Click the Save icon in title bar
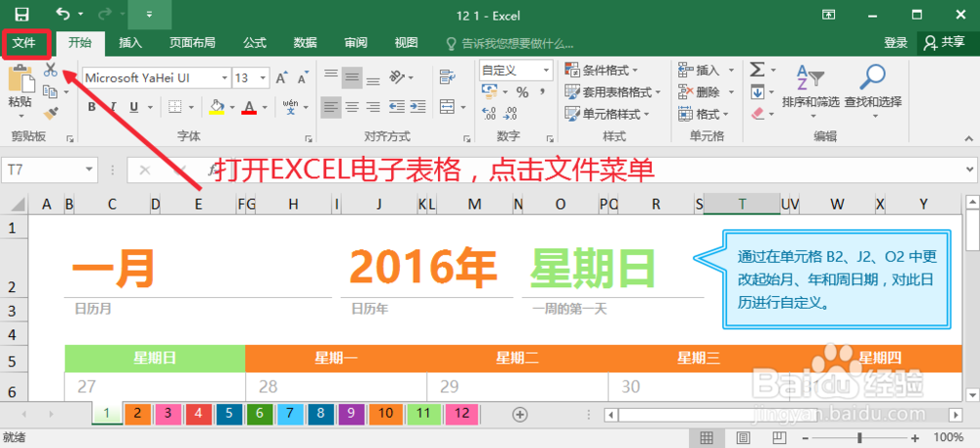The image size is (980, 448). pyautogui.click(x=22, y=15)
